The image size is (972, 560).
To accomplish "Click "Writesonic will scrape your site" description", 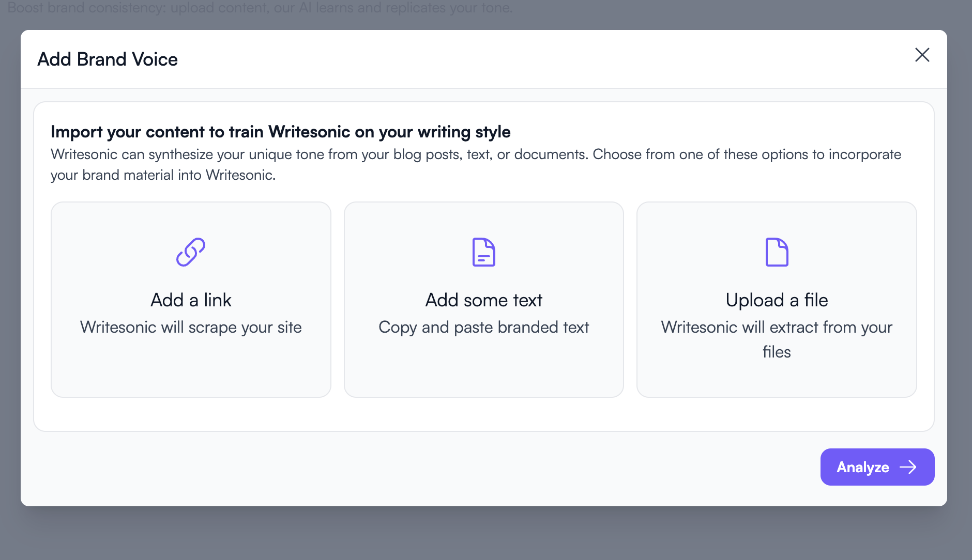I will tap(191, 328).
